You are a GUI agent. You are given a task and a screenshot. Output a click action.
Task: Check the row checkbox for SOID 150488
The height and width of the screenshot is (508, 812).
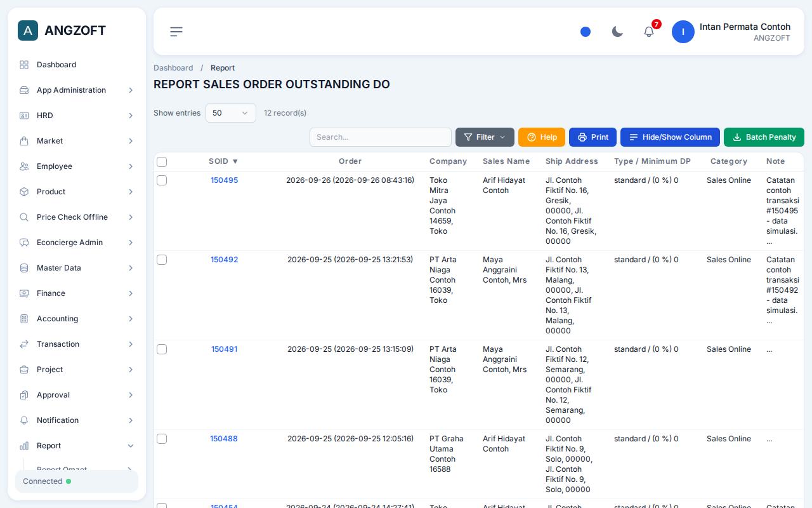coord(162,439)
